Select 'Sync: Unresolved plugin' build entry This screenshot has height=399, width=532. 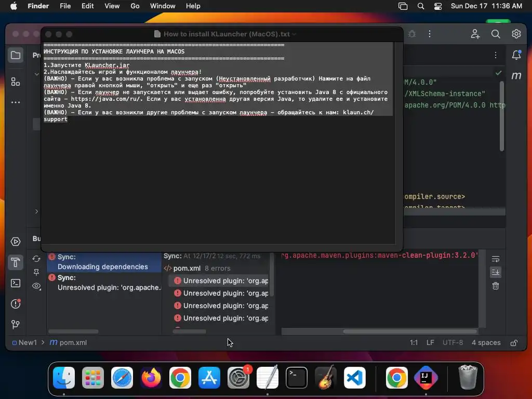[104, 282]
